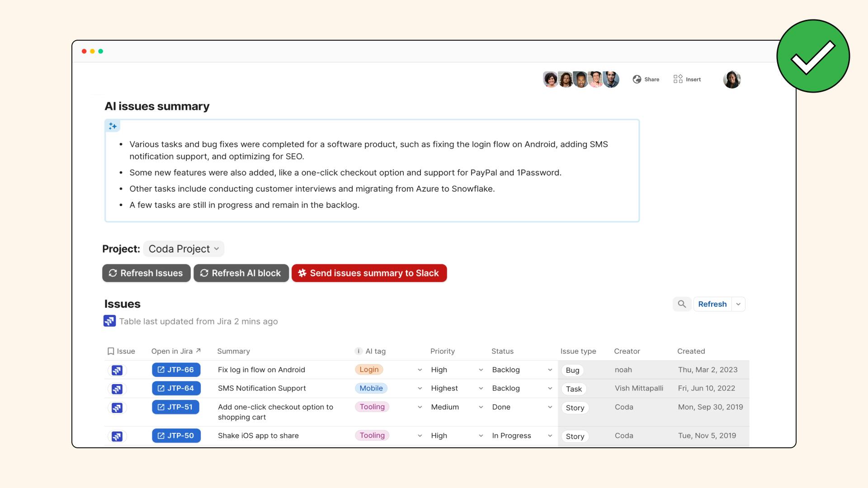Click the Slack icon in Send issues button

pos(302,273)
